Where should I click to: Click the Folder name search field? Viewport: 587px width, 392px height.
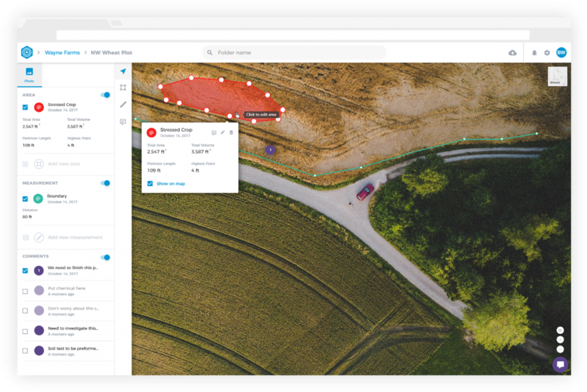coord(294,53)
